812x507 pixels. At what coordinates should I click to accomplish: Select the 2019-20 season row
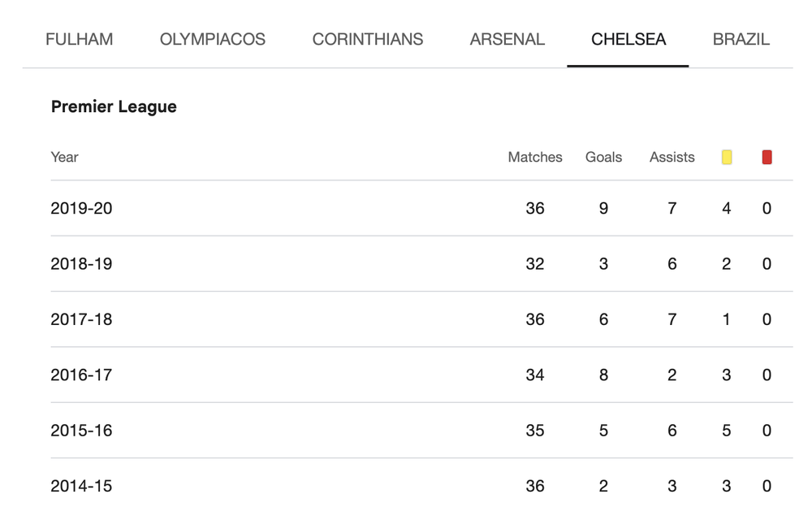coord(421,208)
